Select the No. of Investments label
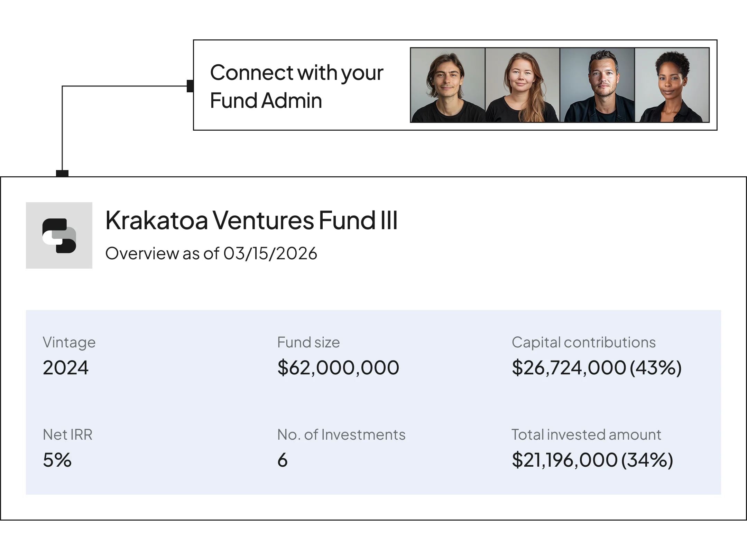747x560 pixels. coord(341,435)
